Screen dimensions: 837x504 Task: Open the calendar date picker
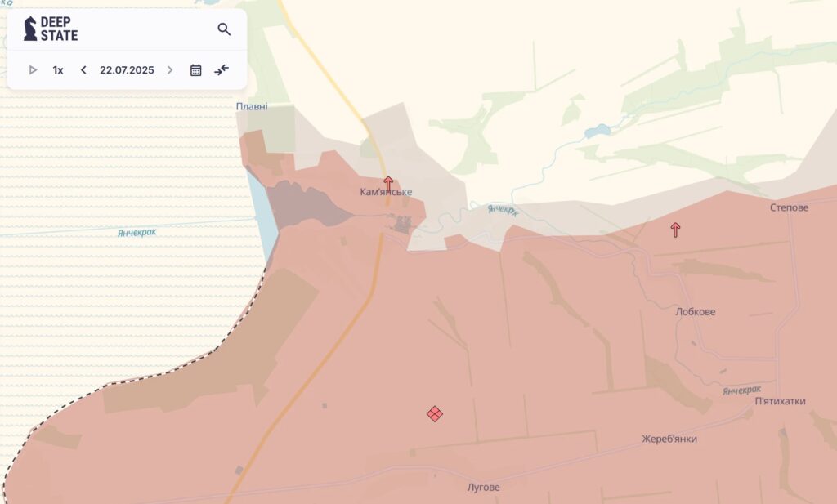[196, 70]
